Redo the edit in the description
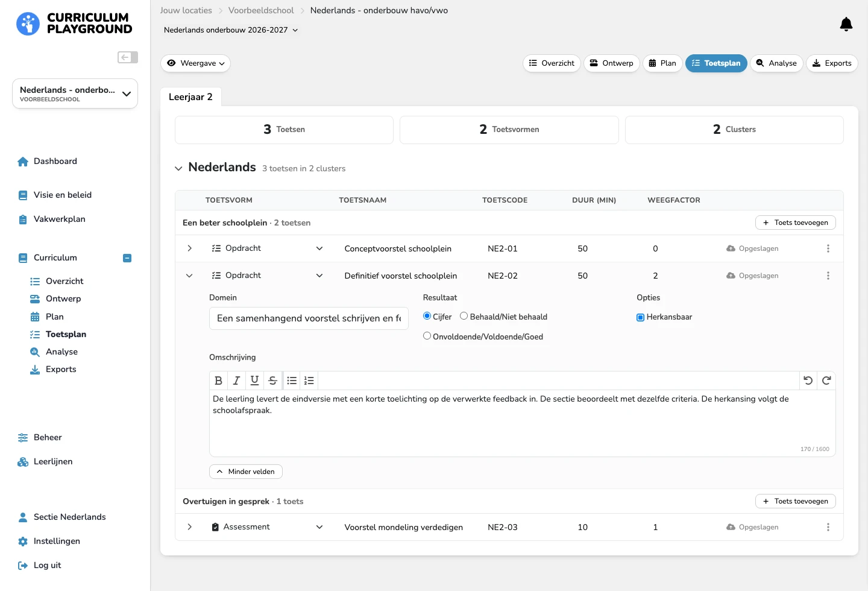 click(x=826, y=381)
